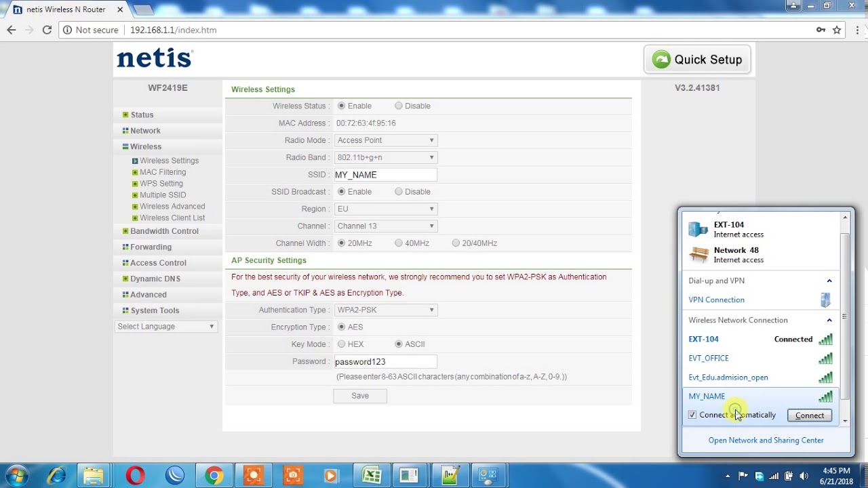Disable SSID Broadcast
The height and width of the screenshot is (488, 868).
tap(399, 192)
